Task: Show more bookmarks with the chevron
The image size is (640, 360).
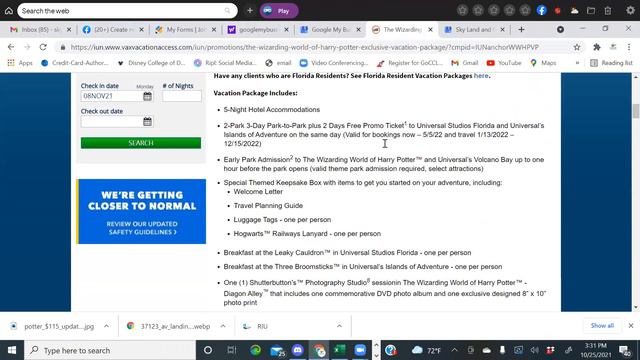Action: point(577,63)
